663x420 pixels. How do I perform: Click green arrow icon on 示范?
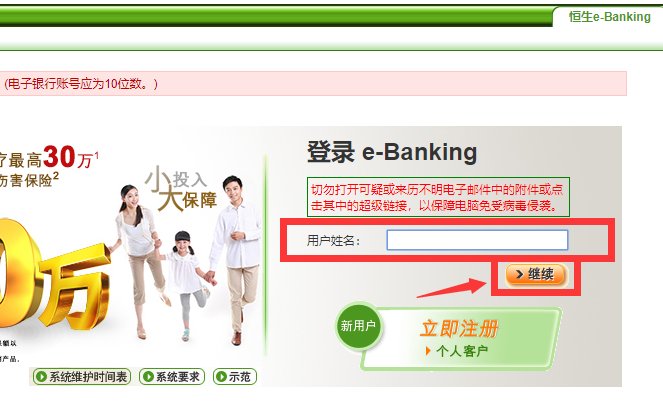point(221,376)
